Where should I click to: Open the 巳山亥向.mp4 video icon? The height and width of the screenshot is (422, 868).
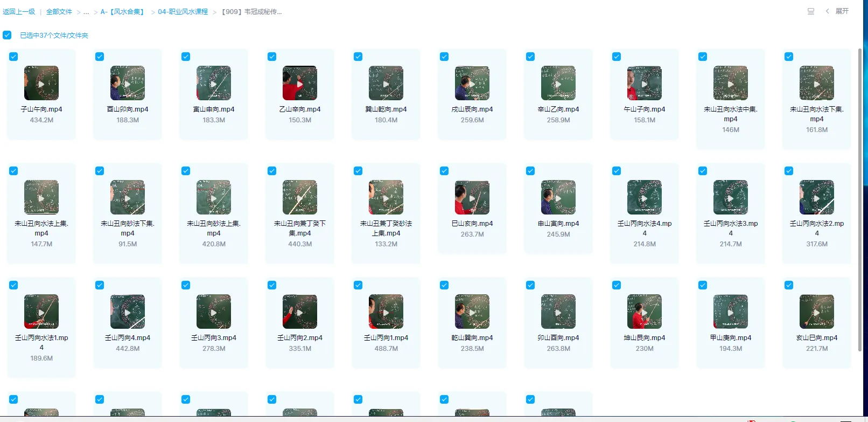click(x=472, y=197)
